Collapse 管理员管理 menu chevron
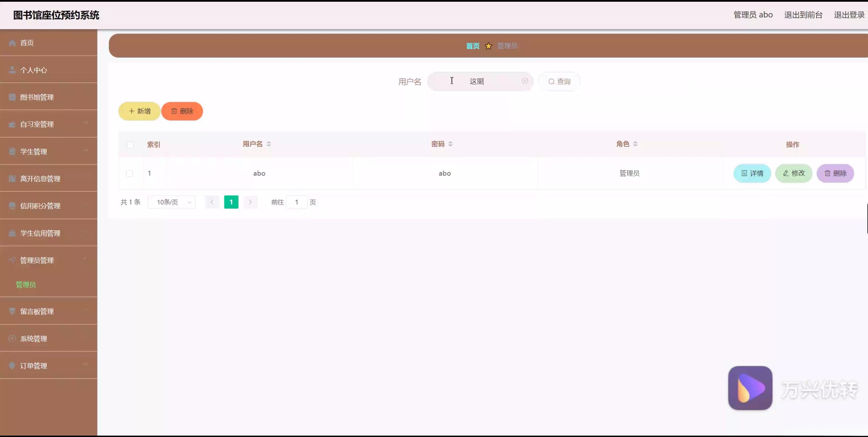The width and height of the screenshot is (868, 437). pyautogui.click(x=85, y=259)
